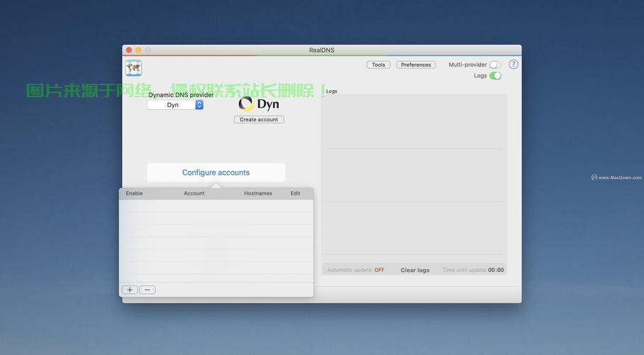Open the Tools button
The image size is (644, 355).
tap(378, 65)
